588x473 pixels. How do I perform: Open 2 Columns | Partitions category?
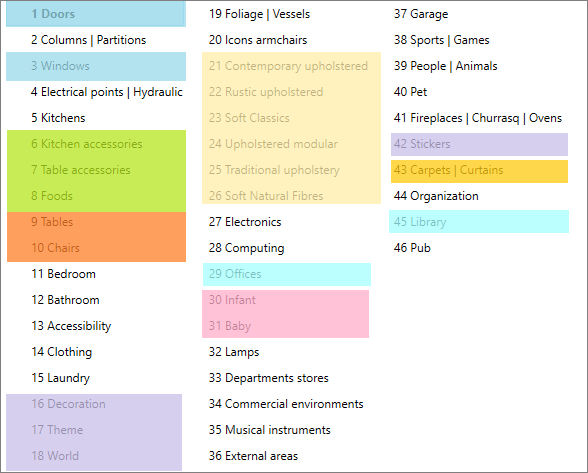pyautogui.click(x=88, y=40)
